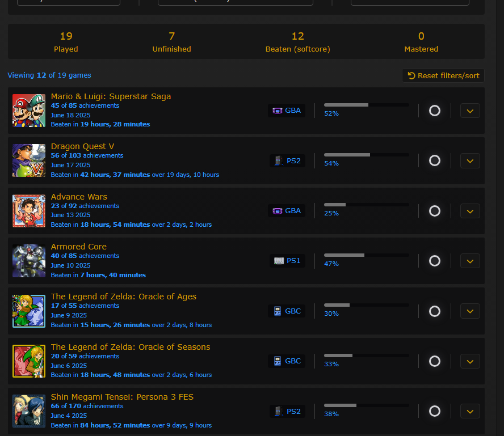
Task: Click 'June 9 2025' date text
Action: coord(69,315)
